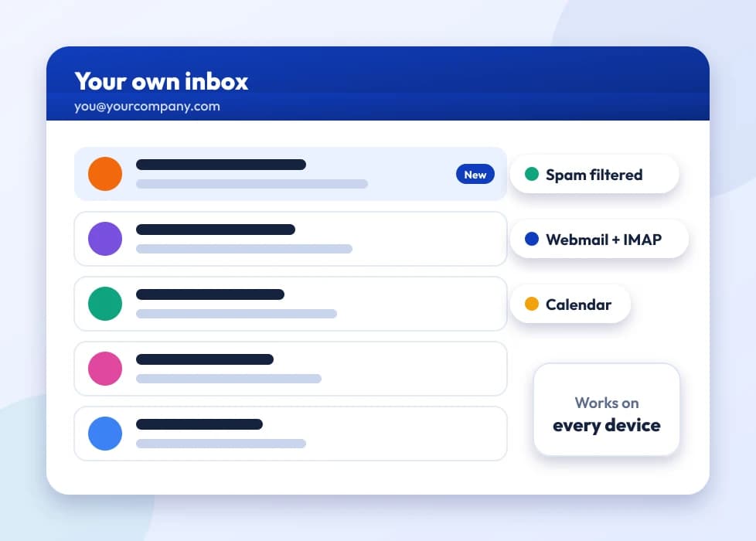756x541 pixels.
Task: Click the blue dot beside Webmail + IMAP
Action: [532, 239]
